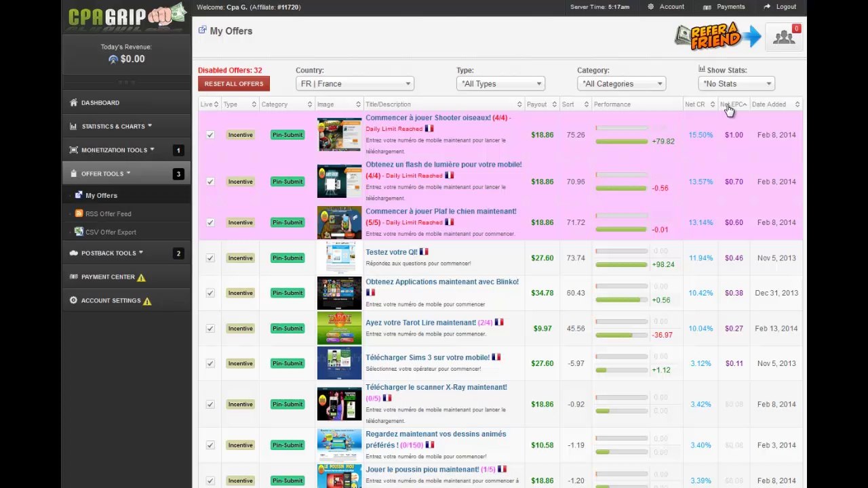The width and height of the screenshot is (868, 488).
Task: Expand the Show Stats dropdown
Action: (736, 84)
